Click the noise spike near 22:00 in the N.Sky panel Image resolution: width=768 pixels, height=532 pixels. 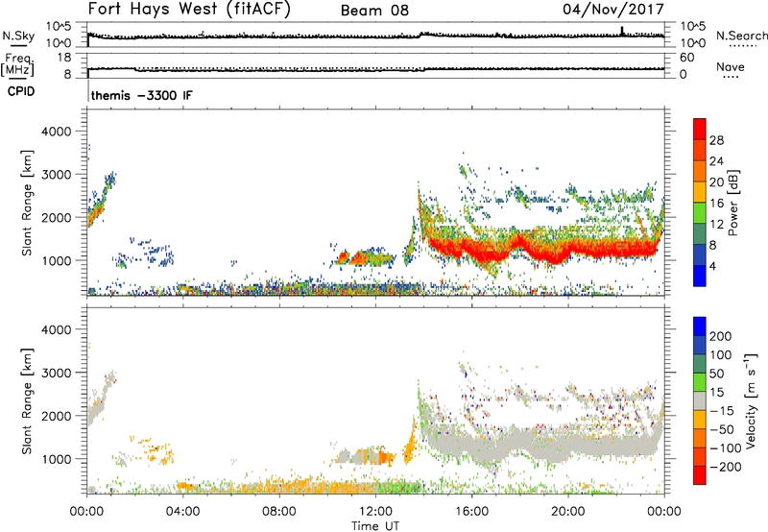[622, 31]
